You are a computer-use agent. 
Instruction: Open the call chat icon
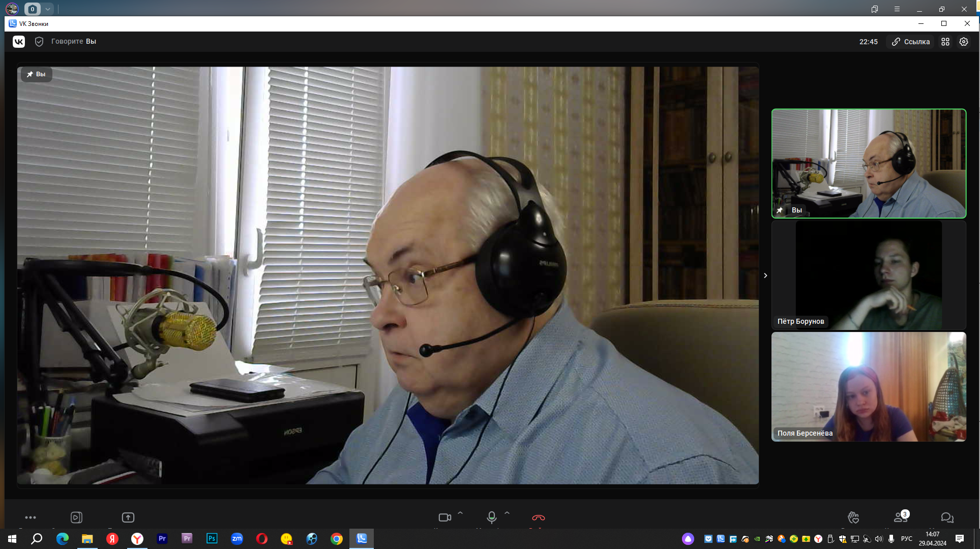tap(947, 517)
